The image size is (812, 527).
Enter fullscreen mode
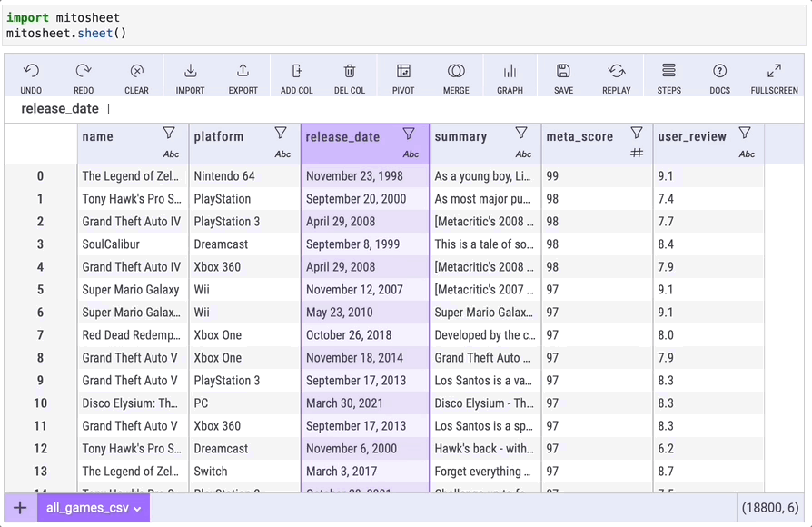774,77
